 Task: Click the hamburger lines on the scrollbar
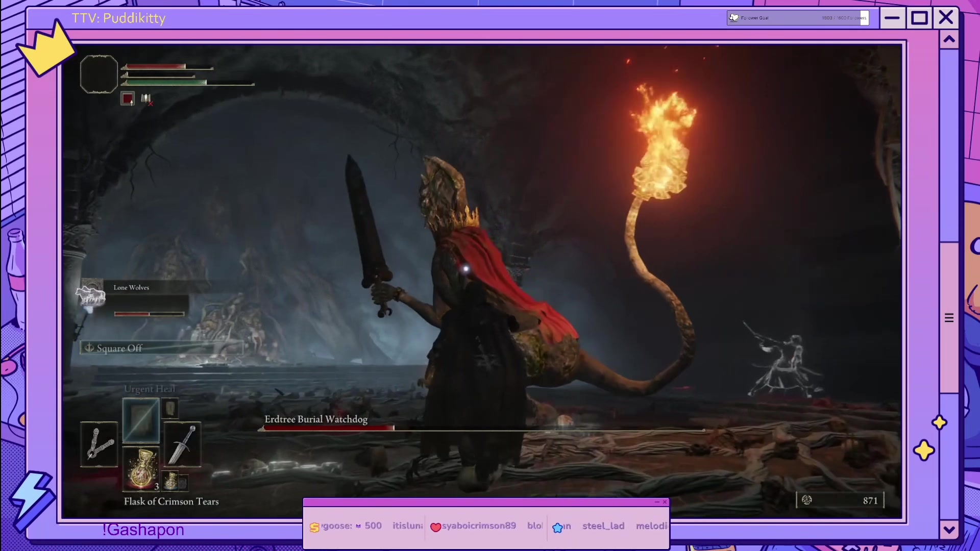pos(949,318)
